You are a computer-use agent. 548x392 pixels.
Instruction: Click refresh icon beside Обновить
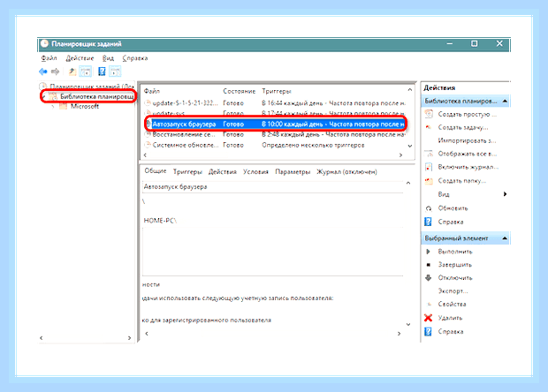point(429,208)
